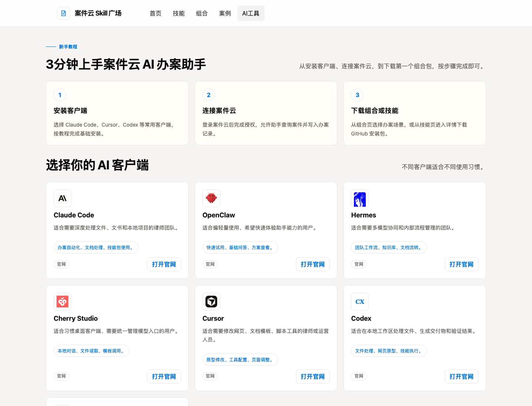Click 打开官网 under Cursor

(x=313, y=376)
